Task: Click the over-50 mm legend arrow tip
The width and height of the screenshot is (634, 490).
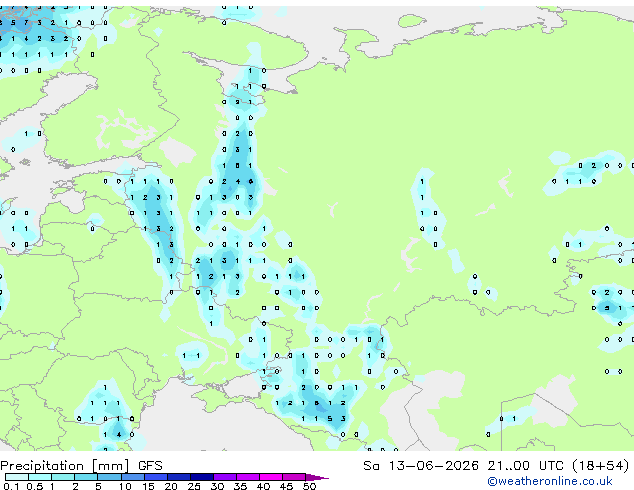Action: (x=317, y=478)
